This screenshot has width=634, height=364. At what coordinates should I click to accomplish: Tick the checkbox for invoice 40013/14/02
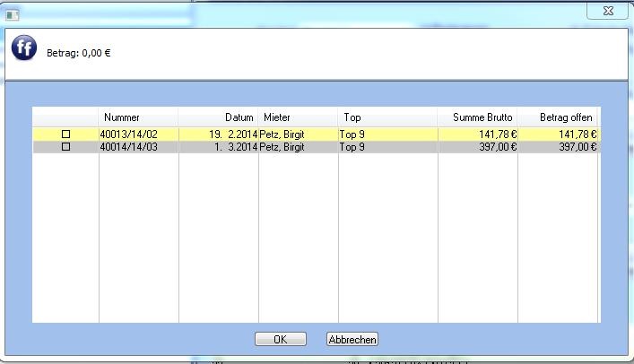[65, 134]
